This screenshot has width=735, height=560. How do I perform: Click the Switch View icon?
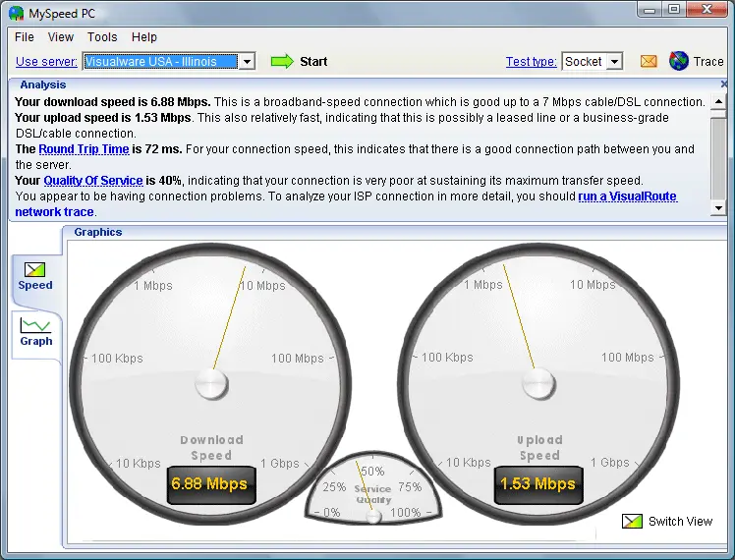pyautogui.click(x=633, y=521)
